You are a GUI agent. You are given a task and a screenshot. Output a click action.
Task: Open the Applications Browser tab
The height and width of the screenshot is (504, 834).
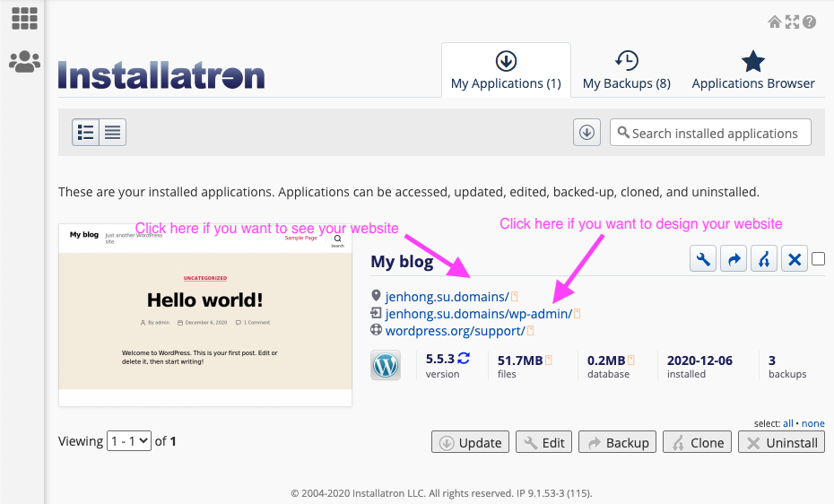coord(753,70)
